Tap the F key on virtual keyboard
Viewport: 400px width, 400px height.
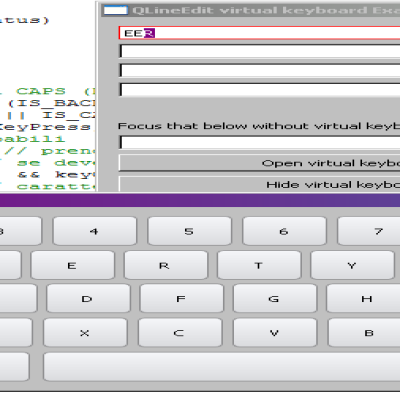[182, 298]
